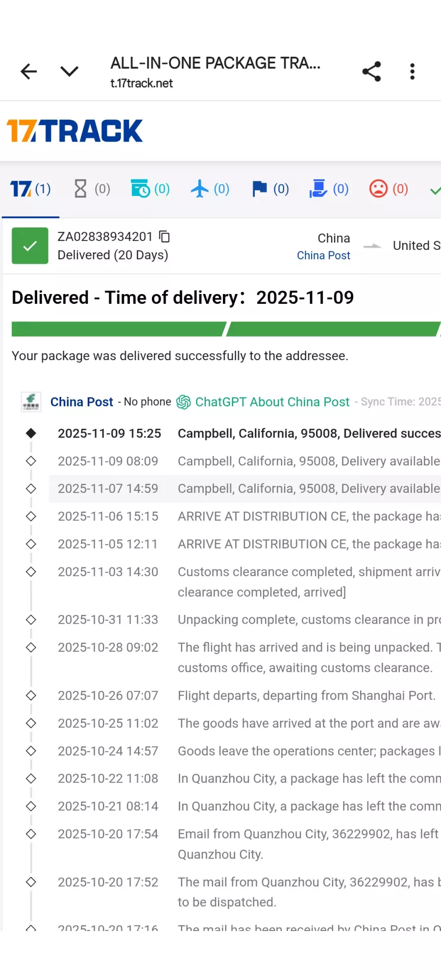The image size is (441, 980).
Task: Select the 2025-11-09 15:25 delivered event marker
Action: (31, 433)
